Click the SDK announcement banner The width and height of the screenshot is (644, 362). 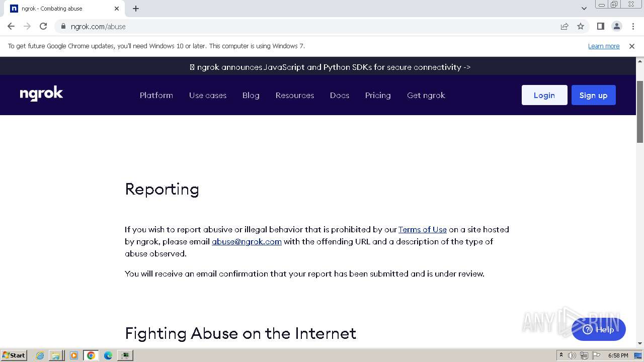330,67
